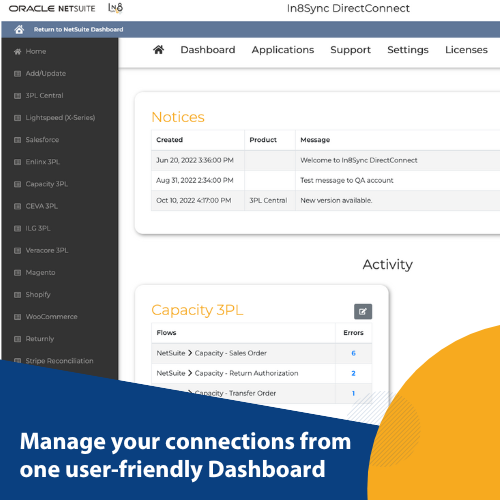The image size is (500, 500).
Task: Open Magento in the sidebar
Action: pos(40,273)
